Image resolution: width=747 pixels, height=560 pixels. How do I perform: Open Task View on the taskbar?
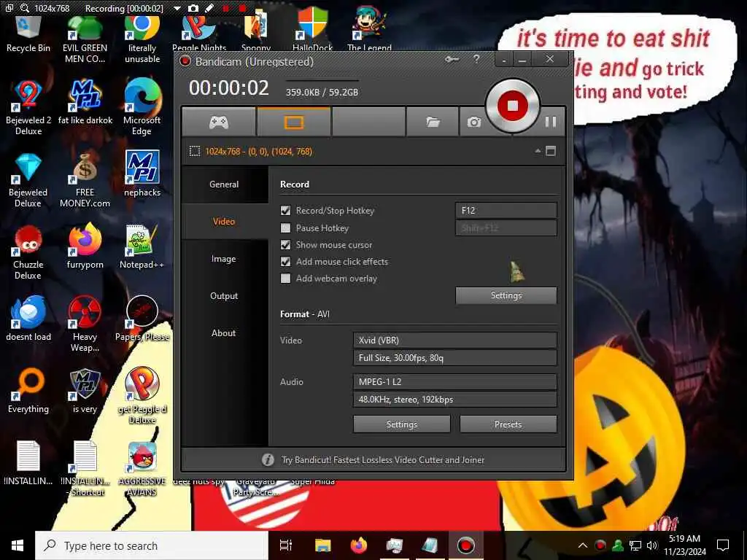(286, 545)
